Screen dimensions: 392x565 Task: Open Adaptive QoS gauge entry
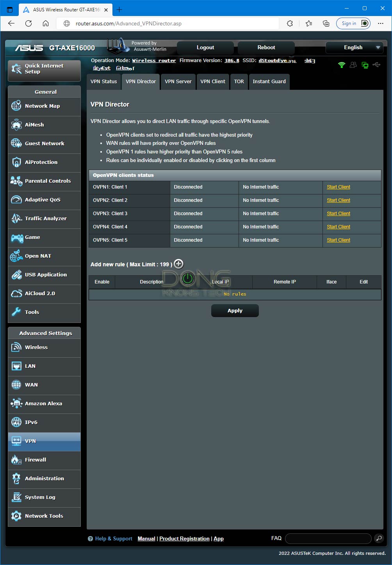tap(44, 200)
